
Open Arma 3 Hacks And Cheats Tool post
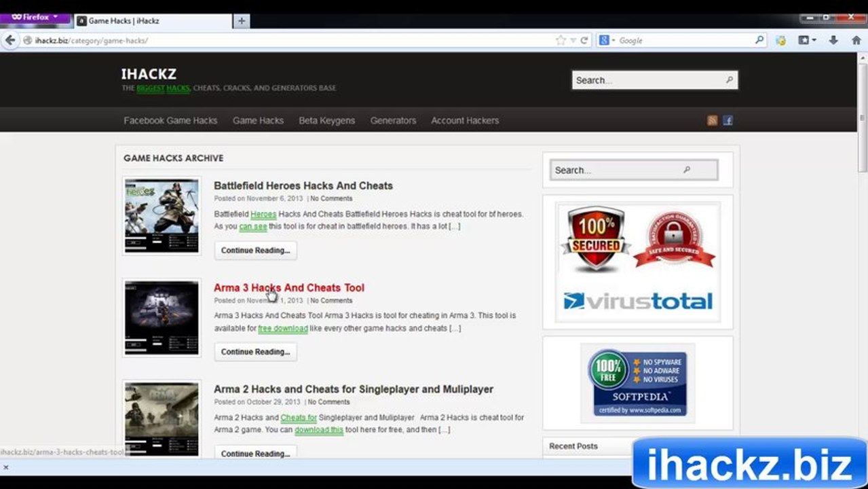[289, 287]
